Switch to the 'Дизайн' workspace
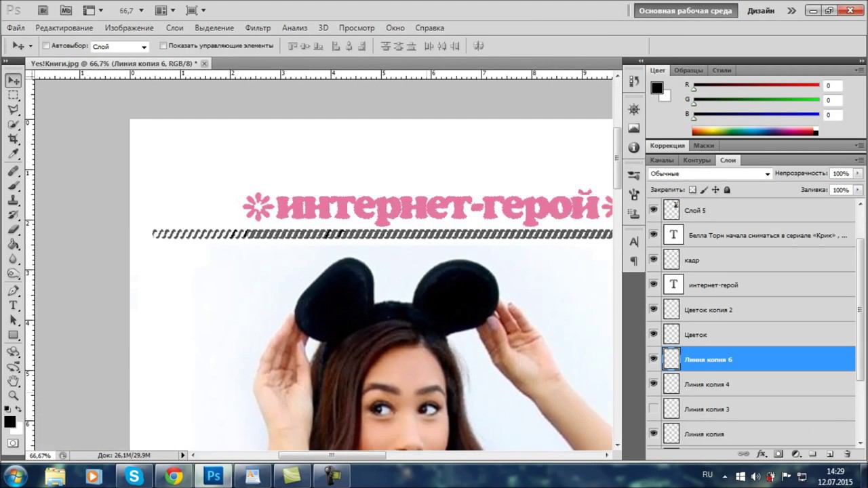The image size is (868, 488). point(761,11)
